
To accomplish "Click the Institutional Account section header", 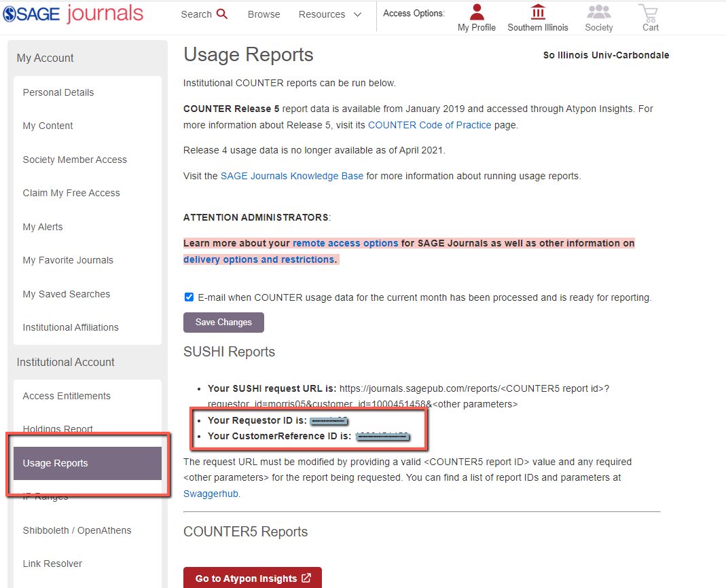I will [x=65, y=362].
